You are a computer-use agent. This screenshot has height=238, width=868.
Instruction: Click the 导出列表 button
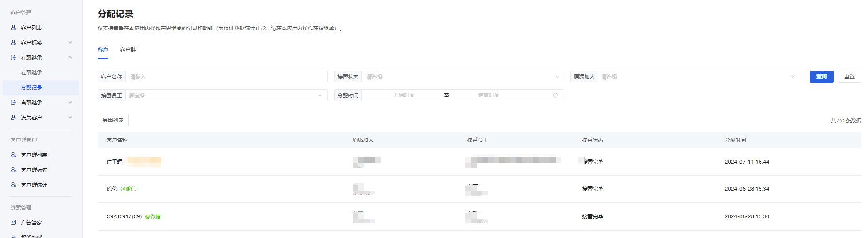(113, 120)
